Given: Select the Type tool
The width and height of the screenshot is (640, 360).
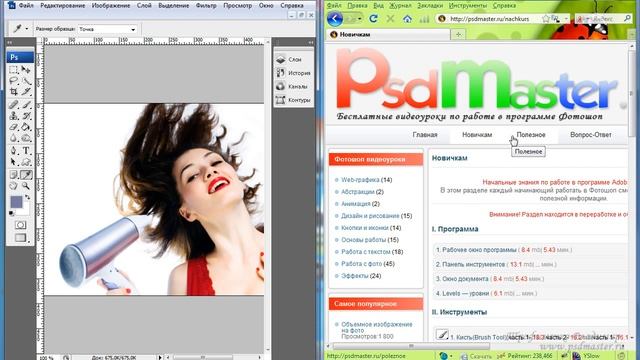Looking at the screenshot, I should (x=26, y=151).
